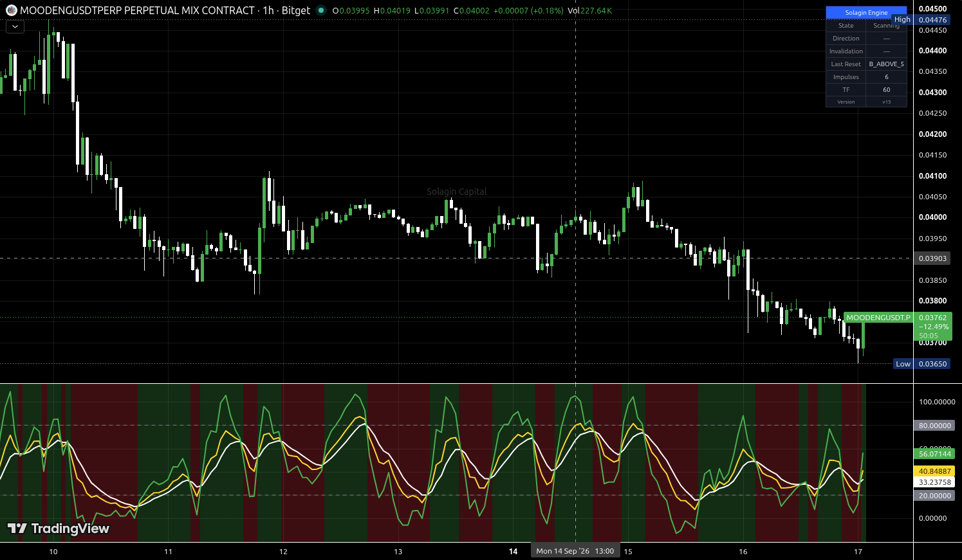This screenshot has height=560, width=962.
Task: Click the close value C0.04002
Action: click(471, 11)
